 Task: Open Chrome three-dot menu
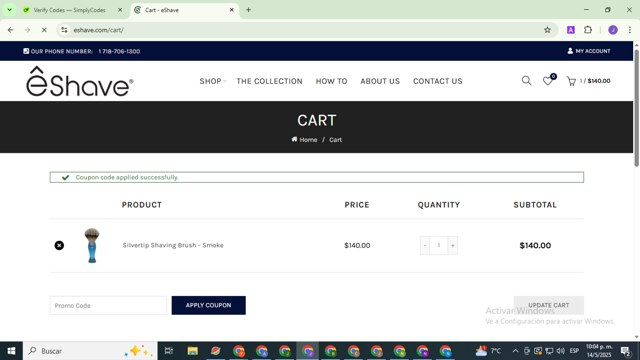pyautogui.click(x=630, y=30)
